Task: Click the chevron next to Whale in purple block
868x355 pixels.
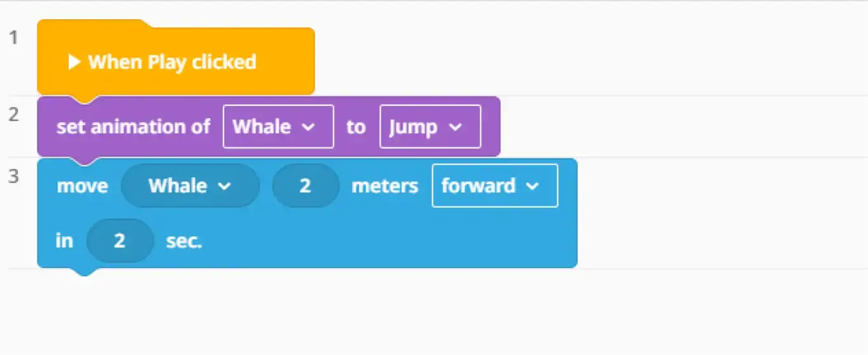Action: tap(308, 127)
